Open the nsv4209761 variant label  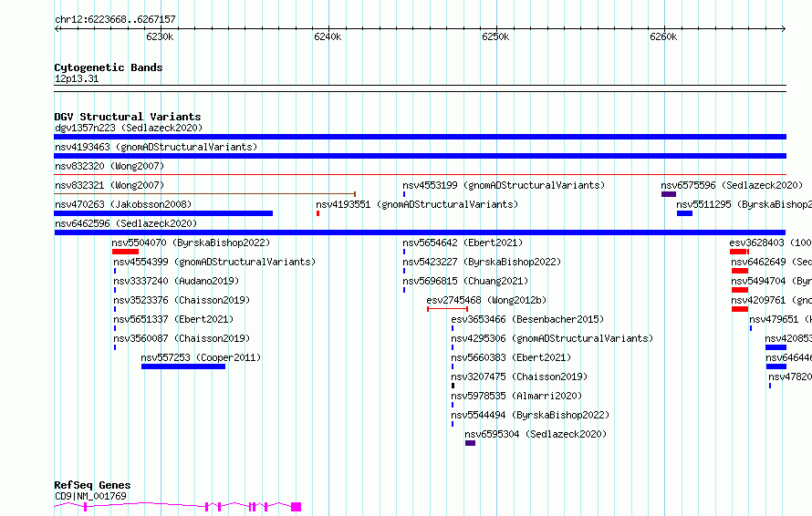772,300
